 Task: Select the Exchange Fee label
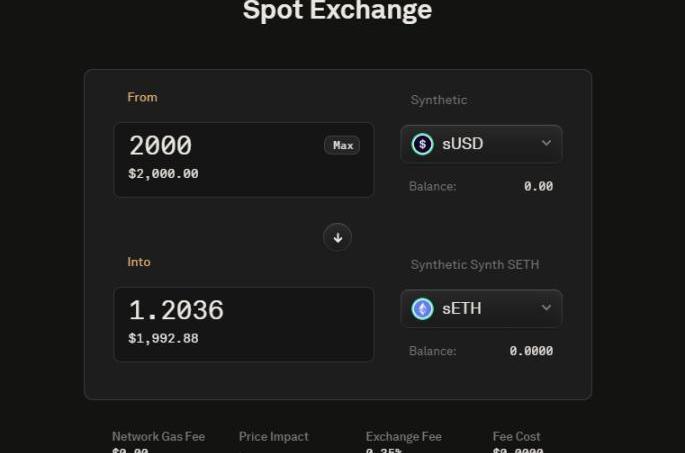click(403, 437)
